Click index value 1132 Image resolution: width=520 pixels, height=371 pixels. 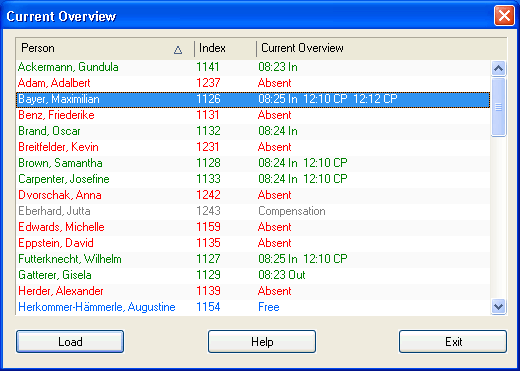tap(208, 131)
